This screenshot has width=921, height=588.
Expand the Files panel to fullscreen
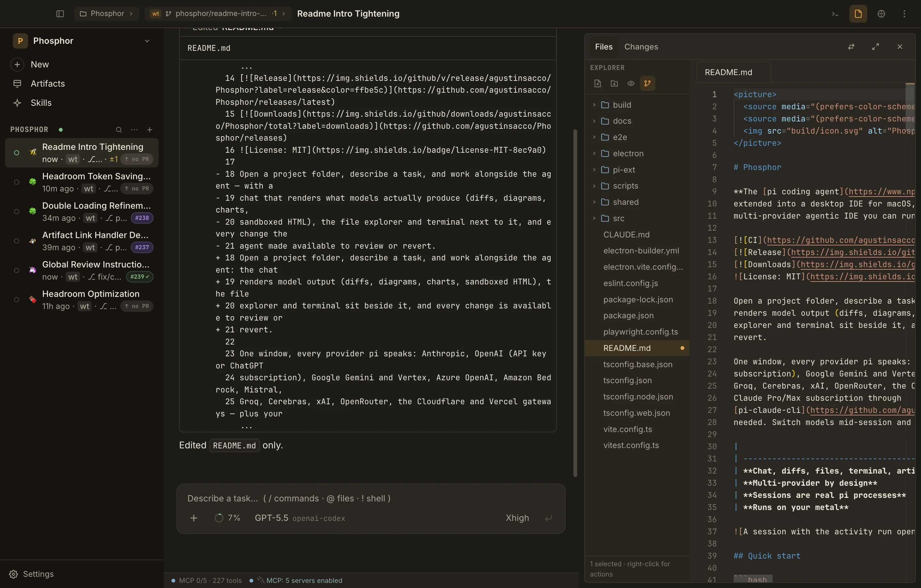click(x=876, y=47)
